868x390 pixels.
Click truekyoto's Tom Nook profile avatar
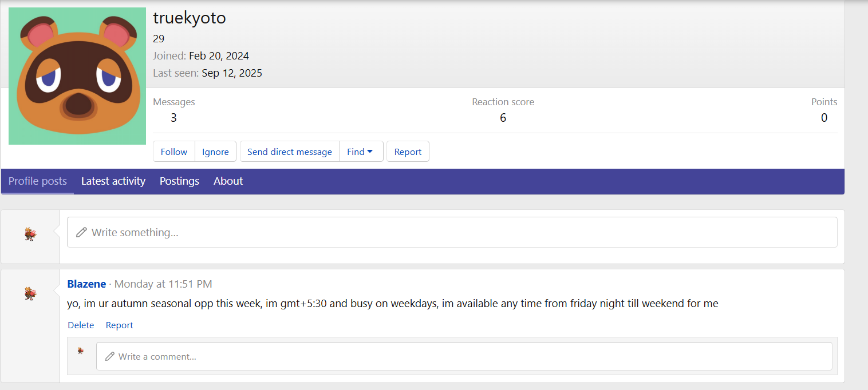pos(77,76)
